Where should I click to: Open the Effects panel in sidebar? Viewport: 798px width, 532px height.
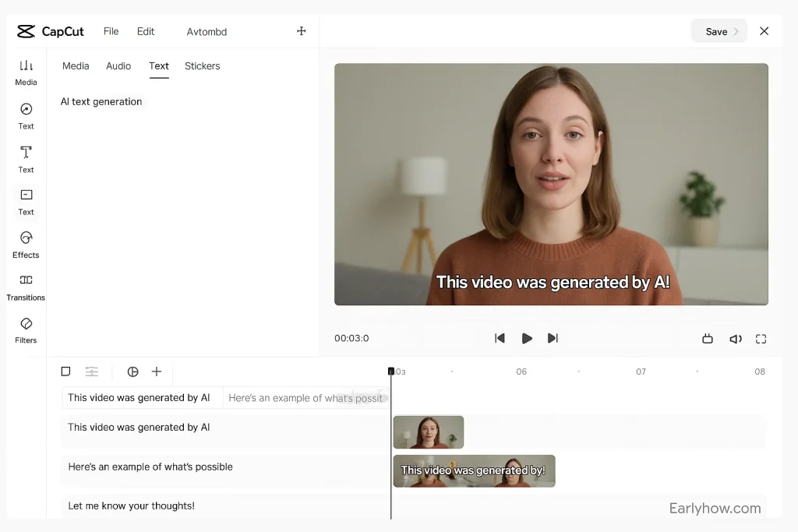[x=26, y=244]
